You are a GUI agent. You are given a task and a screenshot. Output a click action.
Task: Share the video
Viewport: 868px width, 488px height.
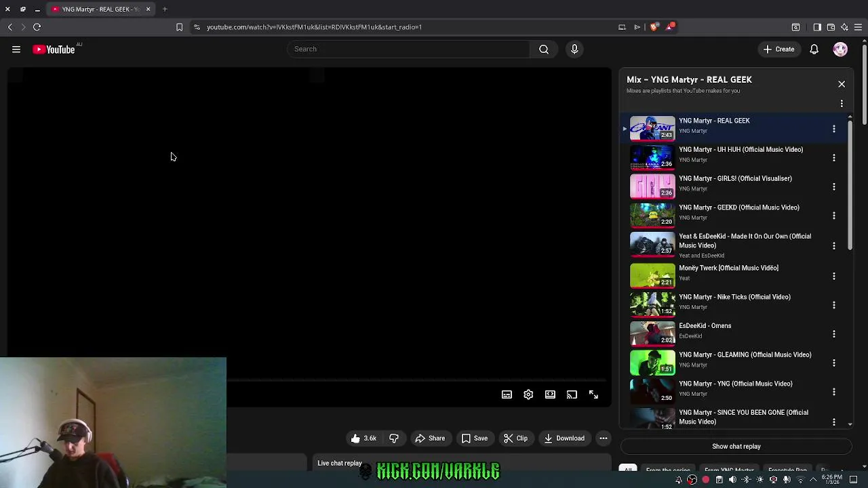coord(430,439)
